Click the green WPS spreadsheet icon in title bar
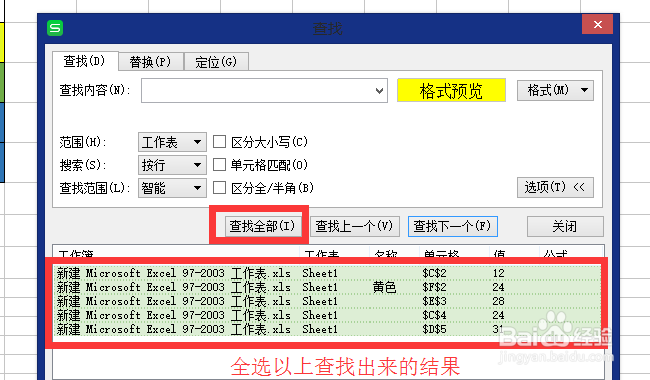The height and width of the screenshot is (380, 650). 55,28
